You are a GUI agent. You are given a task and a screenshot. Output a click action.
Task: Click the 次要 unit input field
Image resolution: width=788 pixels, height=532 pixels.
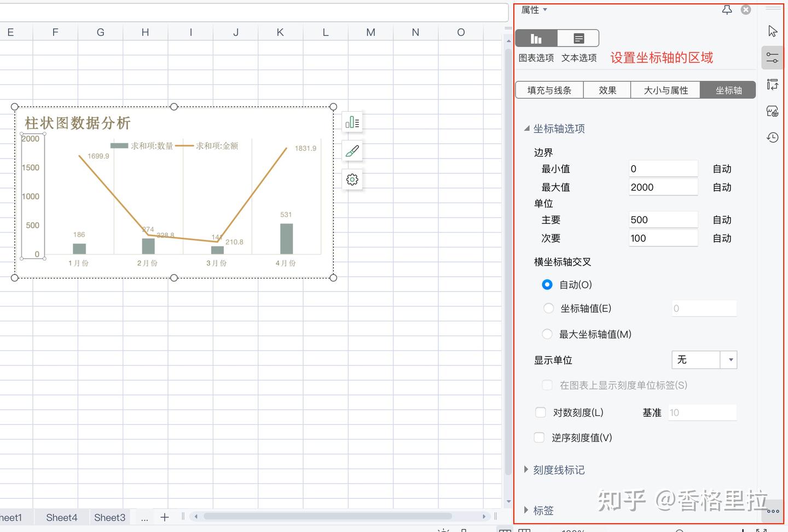[663, 238]
